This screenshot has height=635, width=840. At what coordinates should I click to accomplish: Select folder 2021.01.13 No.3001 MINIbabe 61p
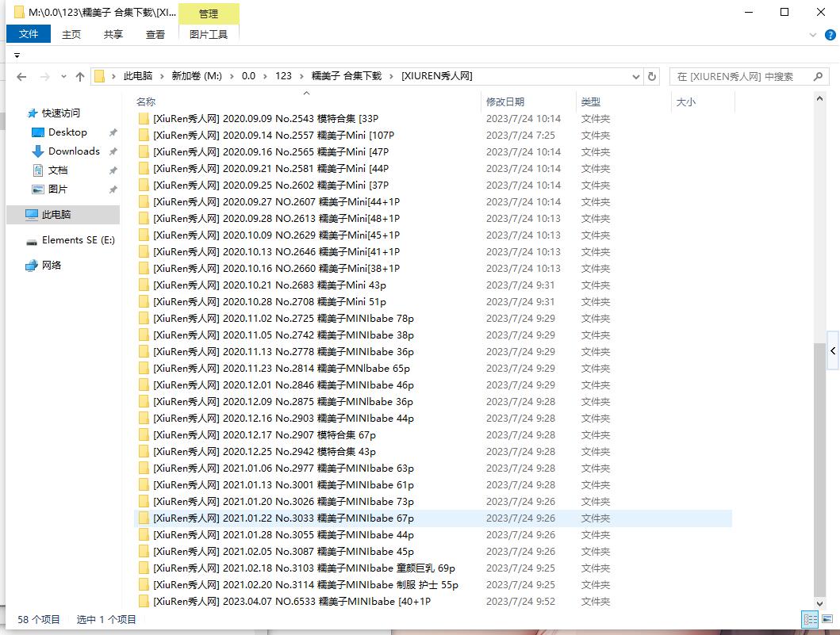[283, 485]
